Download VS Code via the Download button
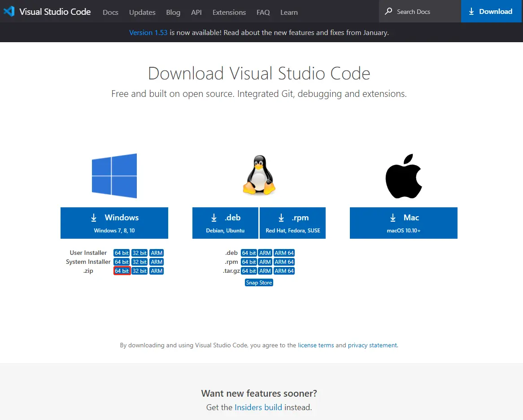The image size is (523, 420). click(491, 11)
